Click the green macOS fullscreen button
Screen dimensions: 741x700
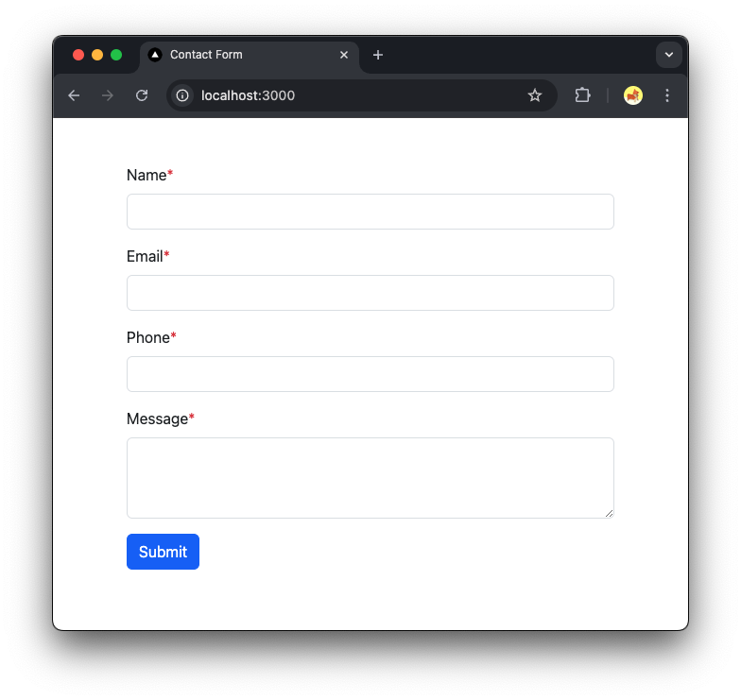point(116,55)
